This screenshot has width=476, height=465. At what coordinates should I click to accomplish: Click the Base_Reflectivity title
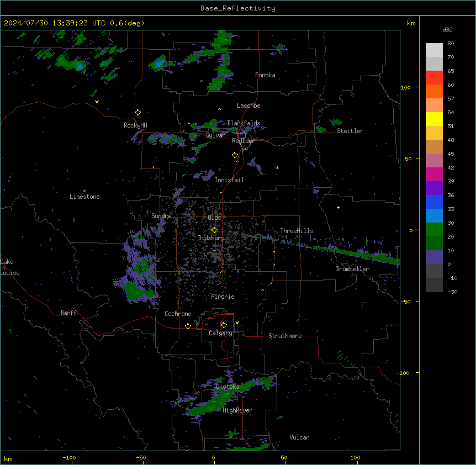pyautogui.click(x=238, y=8)
